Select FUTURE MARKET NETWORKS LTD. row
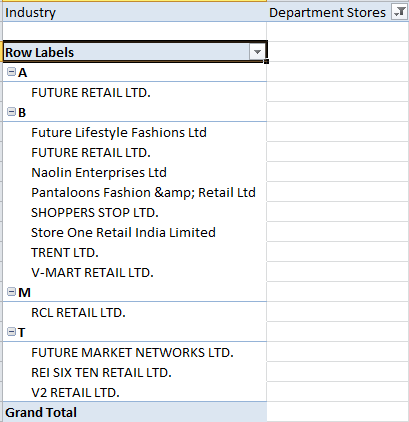The image size is (409, 422). point(135,352)
